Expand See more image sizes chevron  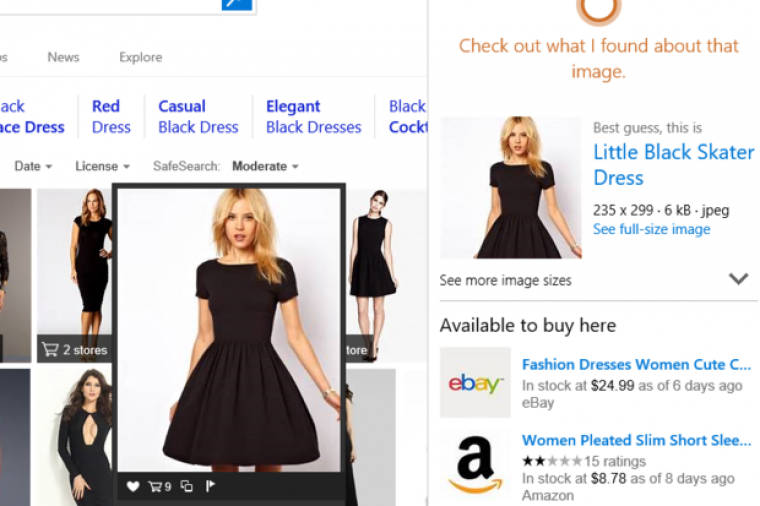(x=738, y=279)
